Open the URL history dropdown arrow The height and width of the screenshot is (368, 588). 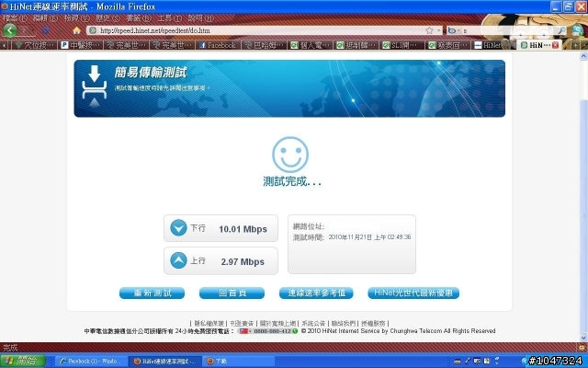(438, 30)
